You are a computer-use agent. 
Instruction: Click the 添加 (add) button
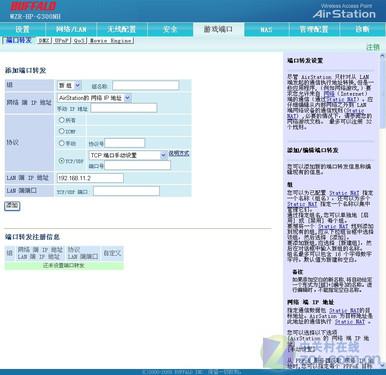pos(12,206)
